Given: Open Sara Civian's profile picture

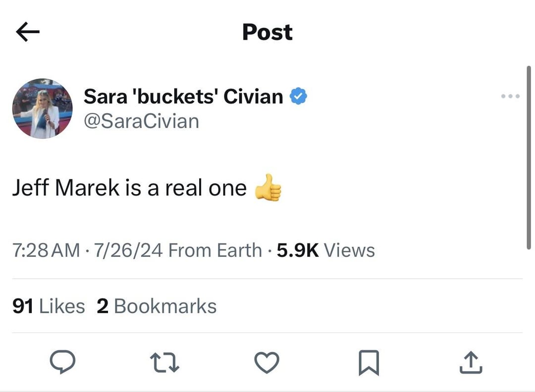Looking at the screenshot, I should [43, 108].
